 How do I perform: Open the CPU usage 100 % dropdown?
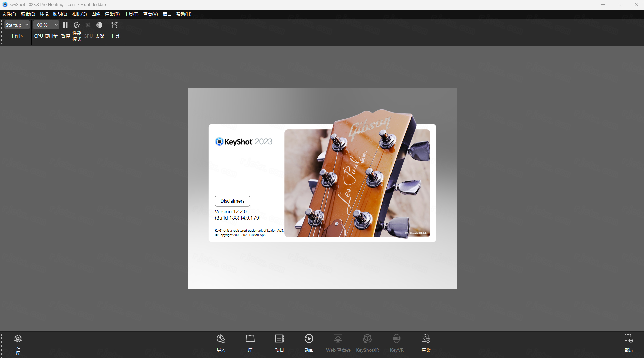[46, 25]
